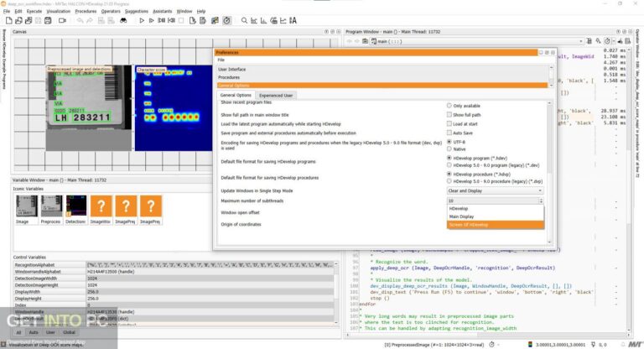Click the rightmost Program Window toolbar icon
The height and width of the screenshot is (349, 644).
627,41
